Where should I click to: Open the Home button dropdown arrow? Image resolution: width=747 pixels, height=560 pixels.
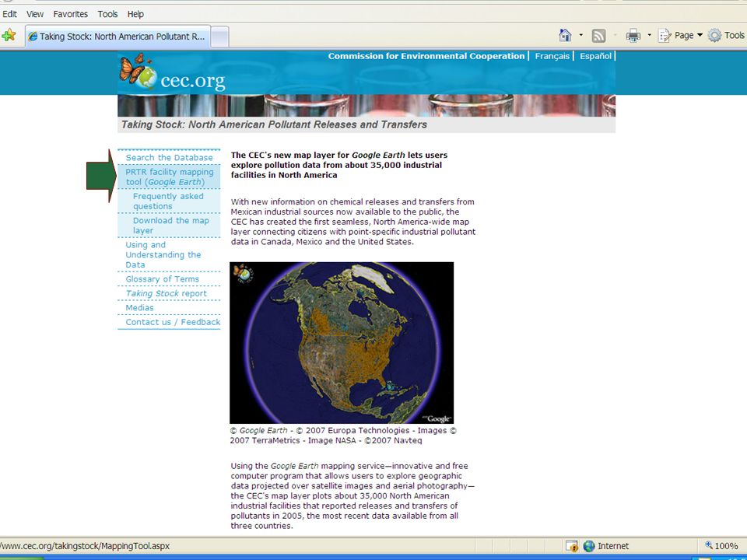pyautogui.click(x=580, y=35)
